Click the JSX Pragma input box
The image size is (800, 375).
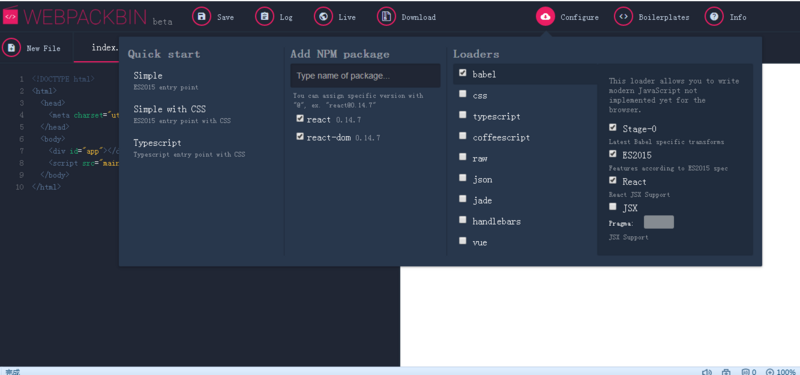click(x=659, y=222)
